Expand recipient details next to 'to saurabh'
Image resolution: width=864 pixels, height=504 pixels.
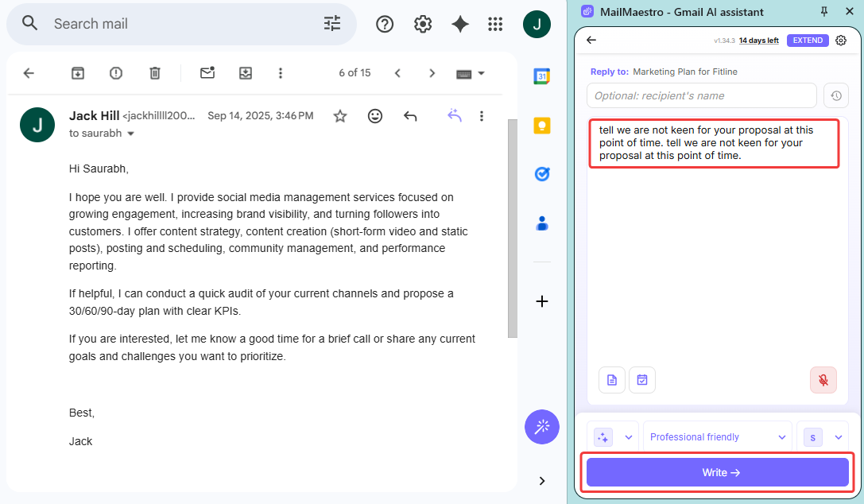(x=131, y=134)
